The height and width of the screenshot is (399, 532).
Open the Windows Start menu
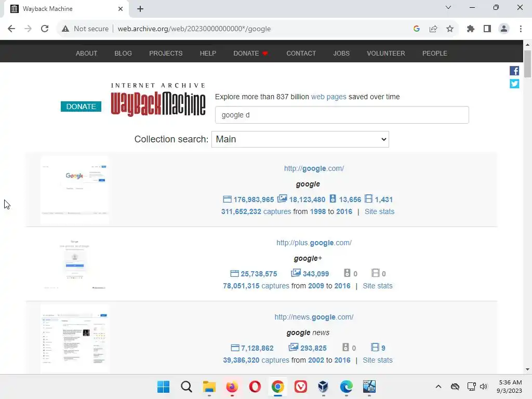pos(163,387)
